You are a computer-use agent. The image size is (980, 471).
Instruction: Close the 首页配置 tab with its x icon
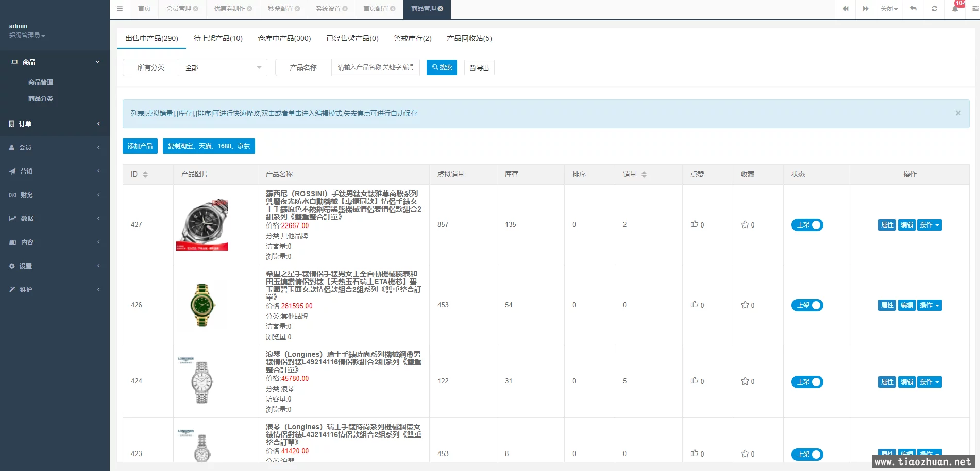[x=393, y=9]
